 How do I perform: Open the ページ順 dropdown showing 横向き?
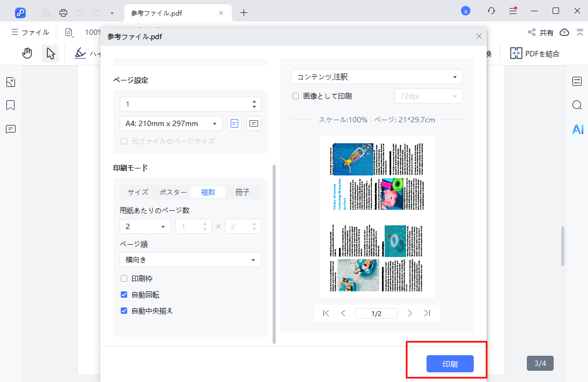click(190, 260)
